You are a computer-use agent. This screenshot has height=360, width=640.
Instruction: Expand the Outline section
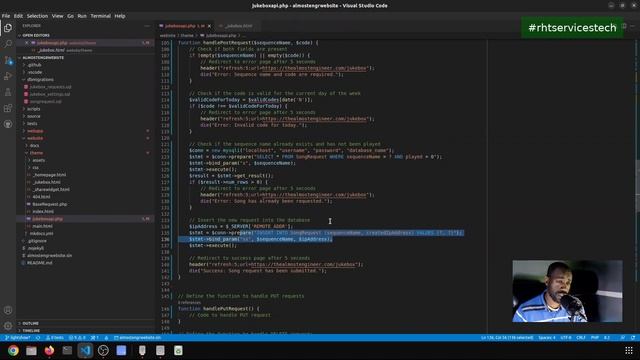click(x=86, y=323)
